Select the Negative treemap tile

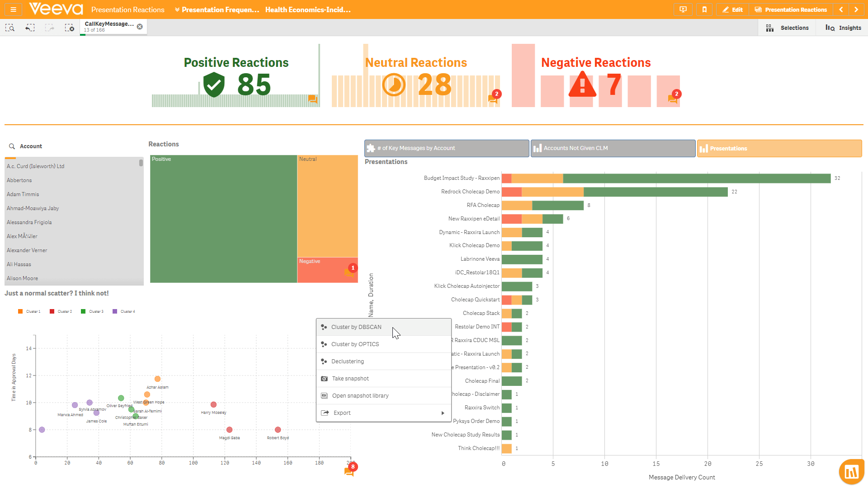click(x=328, y=270)
